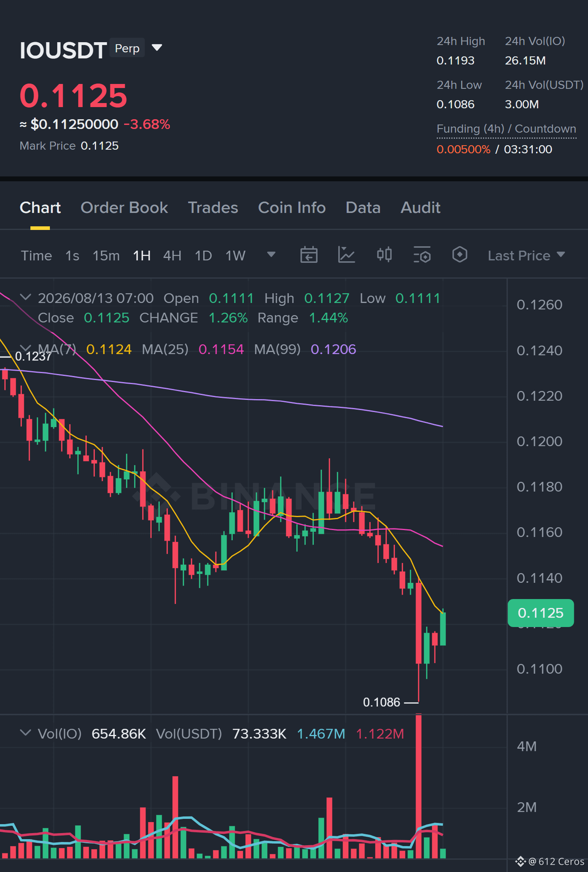588x872 pixels.
Task: Open the Last Price dropdown
Action: 526,256
